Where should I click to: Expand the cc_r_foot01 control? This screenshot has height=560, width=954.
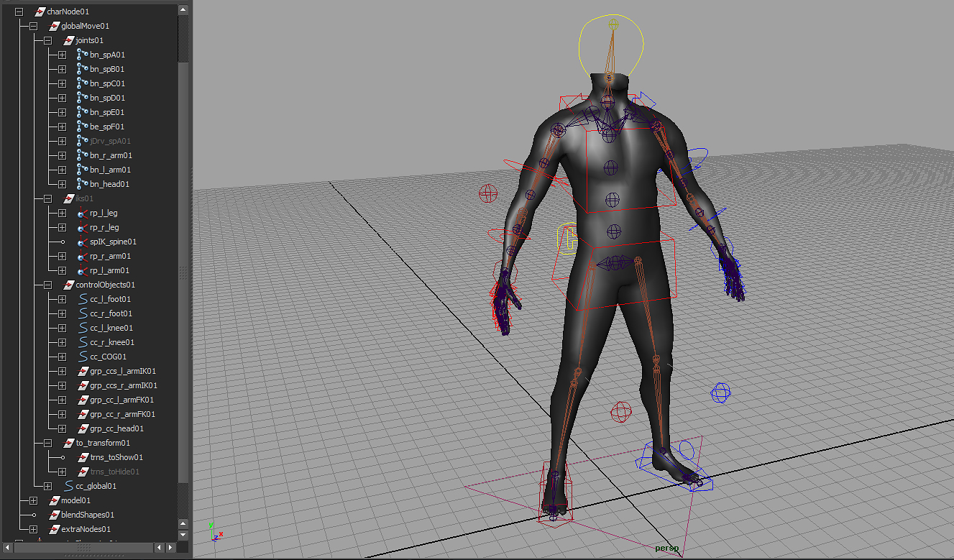(62, 313)
